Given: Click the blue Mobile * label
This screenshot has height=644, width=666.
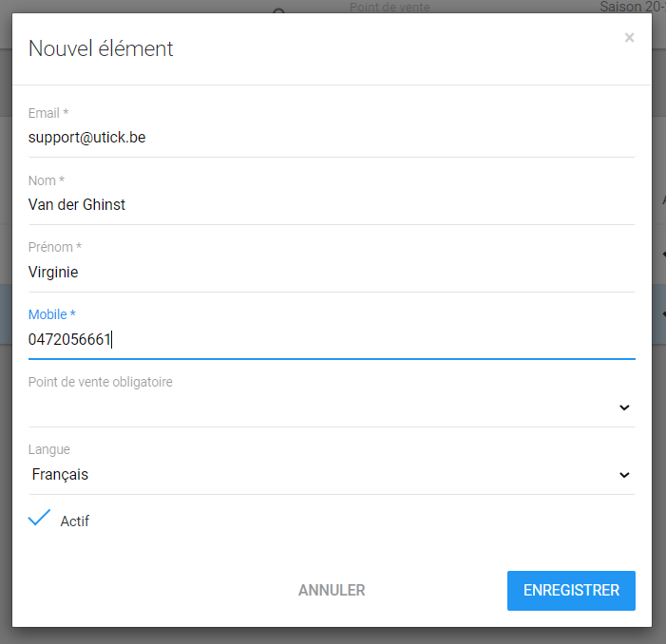Looking at the screenshot, I should pos(52,314).
